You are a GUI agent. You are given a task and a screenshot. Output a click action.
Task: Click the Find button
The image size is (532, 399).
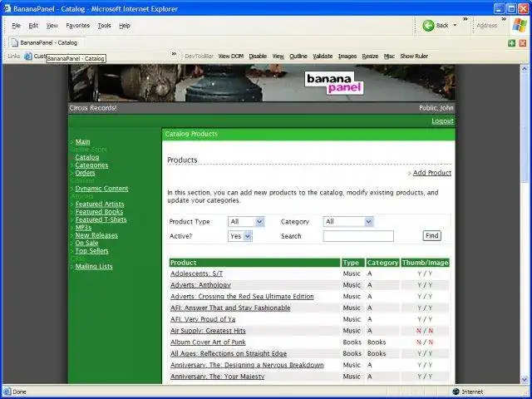431,236
